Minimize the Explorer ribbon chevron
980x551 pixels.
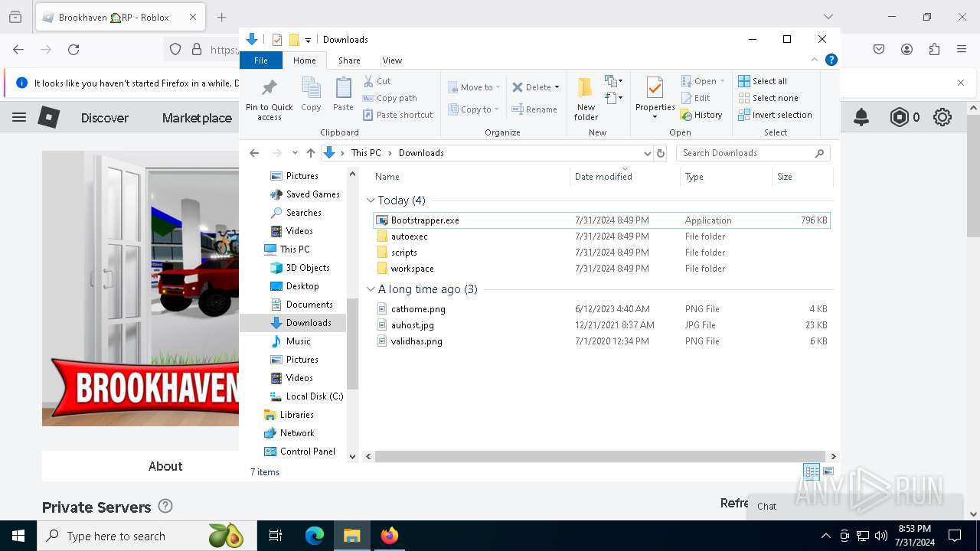pyautogui.click(x=815, y=60)
